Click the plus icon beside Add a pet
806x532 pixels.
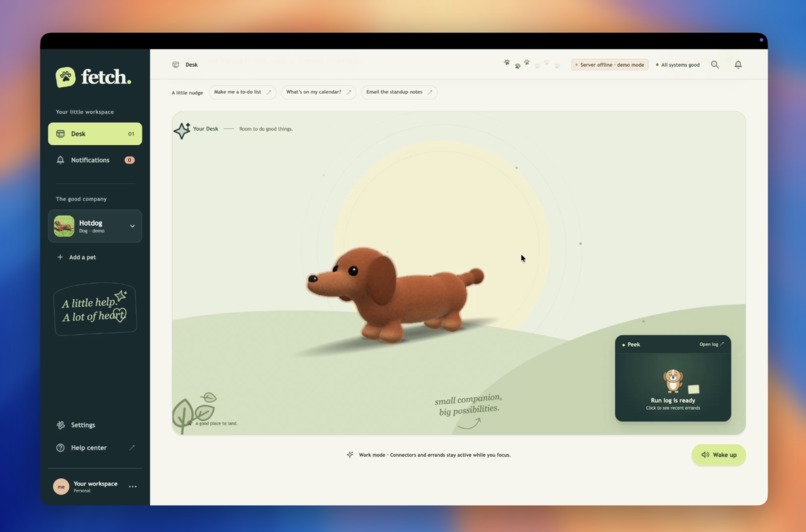(60, 257)
